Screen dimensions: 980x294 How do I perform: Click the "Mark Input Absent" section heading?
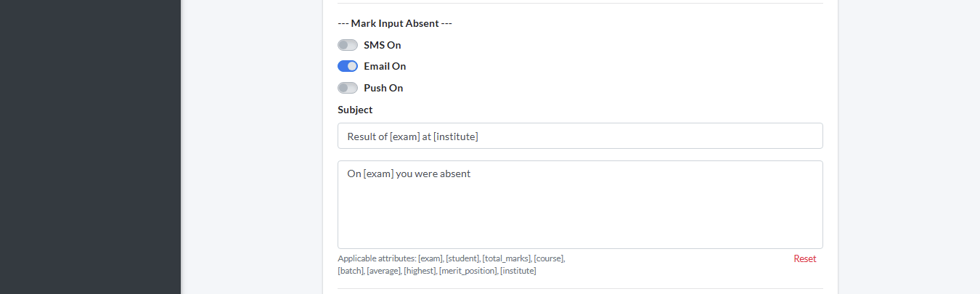(x=395, y=23)
